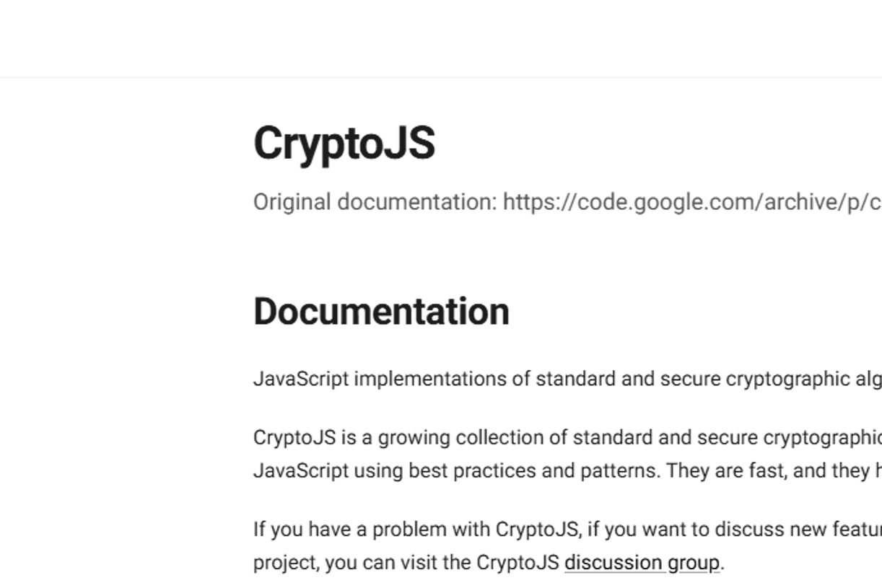Image resolution: width=882 pixels, height=588 pixels.
Task: Click the CryptoJS main page title
Action: [x=344, y=144]
